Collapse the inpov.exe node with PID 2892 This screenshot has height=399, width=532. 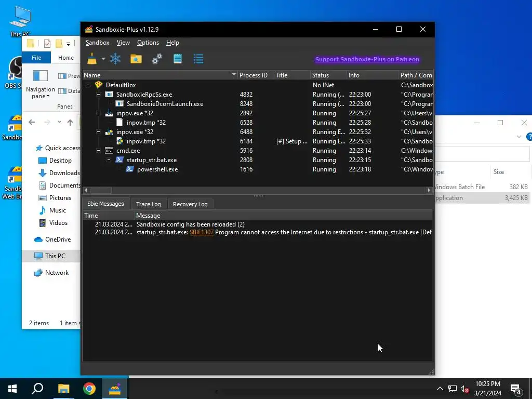click(x=98, y=113)
